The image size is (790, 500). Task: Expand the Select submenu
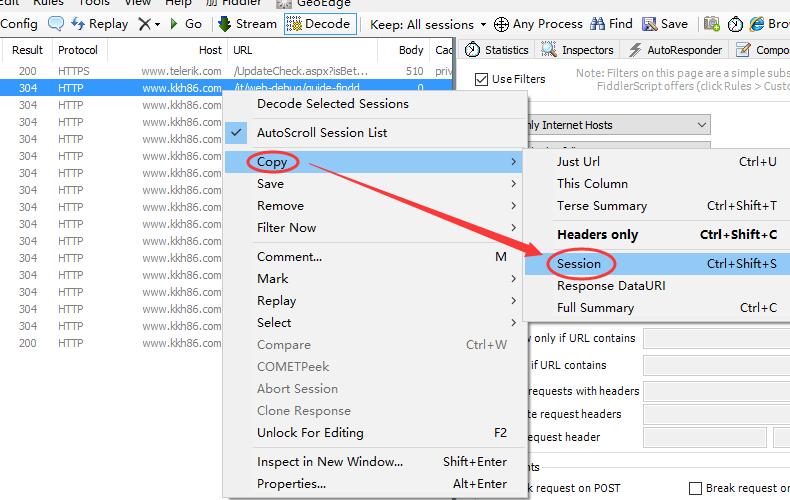(375, 323)
